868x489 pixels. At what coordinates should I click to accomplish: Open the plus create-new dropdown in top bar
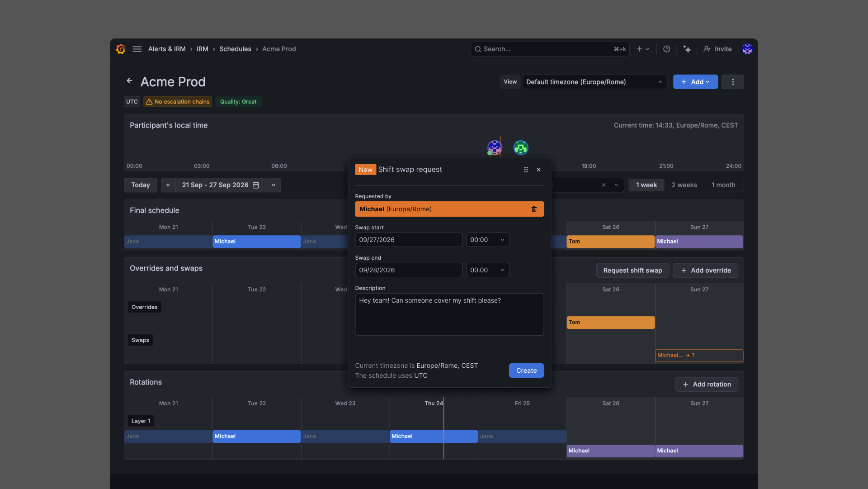[643, 49]
